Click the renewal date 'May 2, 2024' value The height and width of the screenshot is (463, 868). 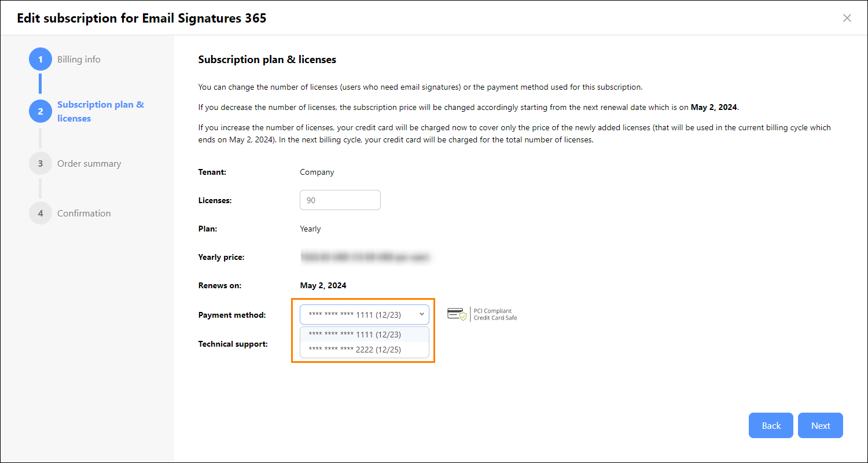coord(323,285)
